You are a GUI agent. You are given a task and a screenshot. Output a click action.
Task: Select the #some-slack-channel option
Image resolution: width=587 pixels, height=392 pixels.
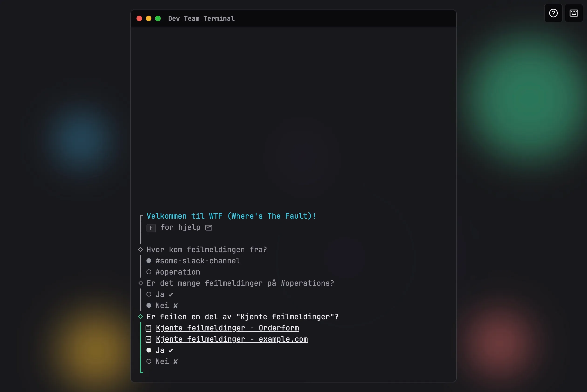(198, 261)
